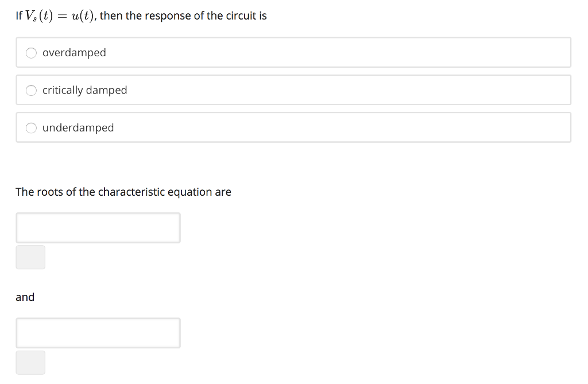
Task: Click the characteristic equation roots prompt text
Action: point(123,192)
